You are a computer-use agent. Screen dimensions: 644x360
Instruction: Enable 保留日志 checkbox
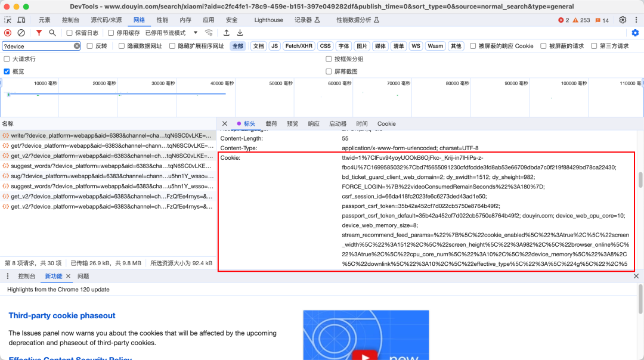click(x=69, y=33)
